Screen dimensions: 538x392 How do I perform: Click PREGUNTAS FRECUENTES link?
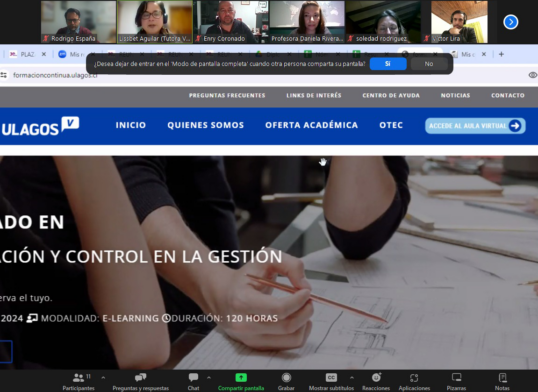pyautogui.click(x=227, y=95)
